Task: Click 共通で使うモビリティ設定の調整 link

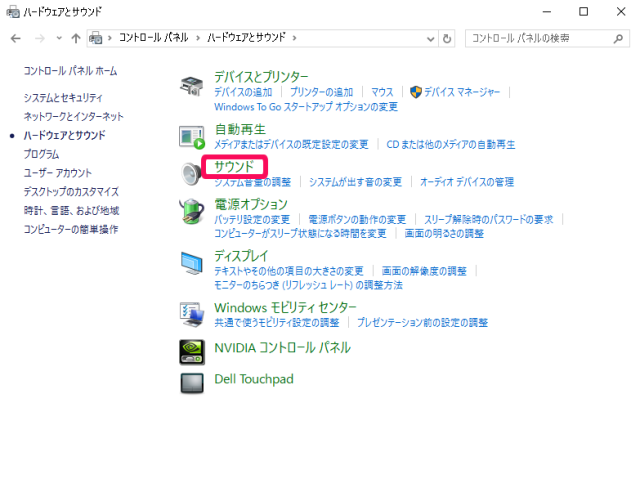Action: pos(277,323)
